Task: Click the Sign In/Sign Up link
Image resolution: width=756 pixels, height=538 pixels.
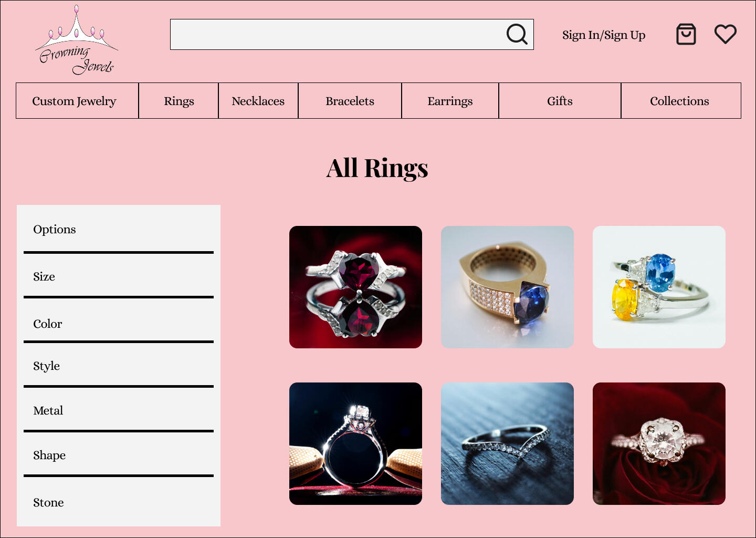Action: 604,35
